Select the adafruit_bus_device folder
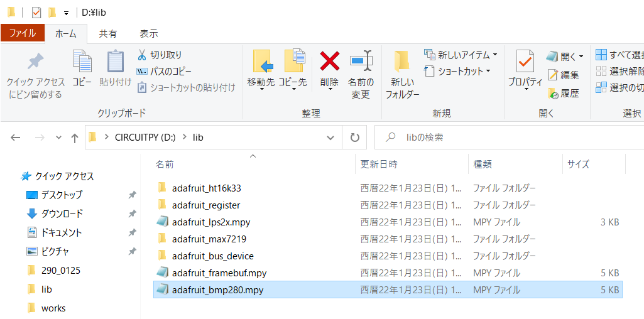 [x=213, y=256]
